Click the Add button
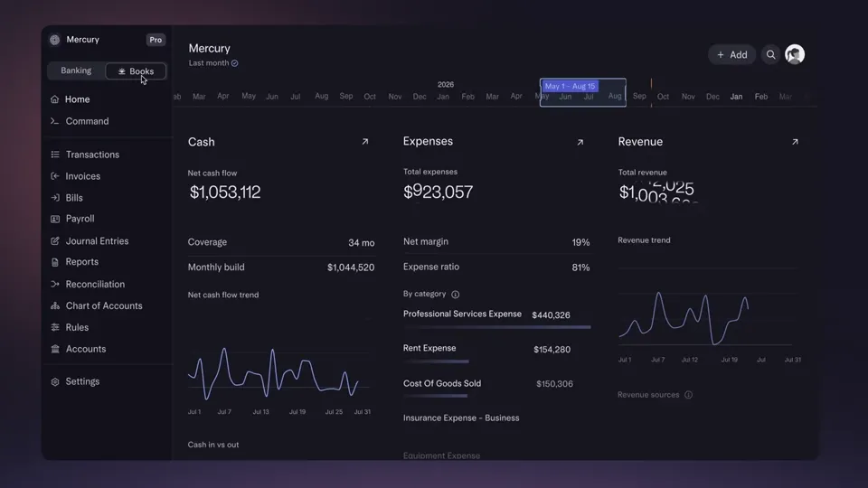Viewport: 868px width, 488px height. point(731,54)
